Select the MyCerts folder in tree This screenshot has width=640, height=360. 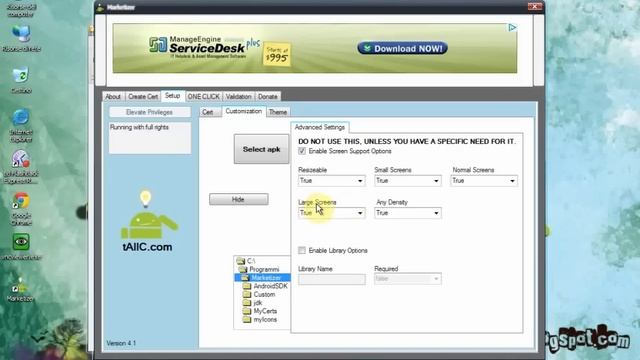click(x=265, y=311)
